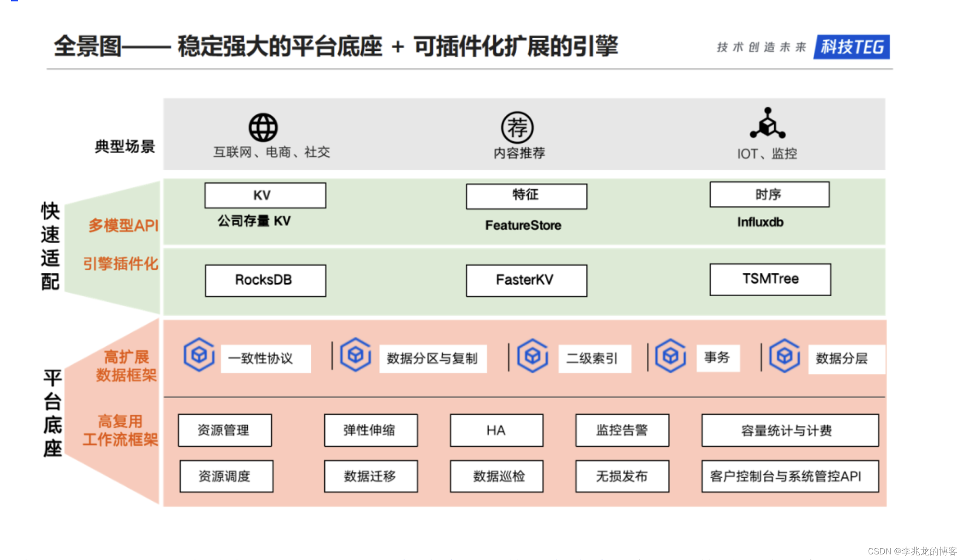Click the IOT、监控 caption
Image resolution: width=964 pixels, height=560 pixels.
click(x=767, y=154)
